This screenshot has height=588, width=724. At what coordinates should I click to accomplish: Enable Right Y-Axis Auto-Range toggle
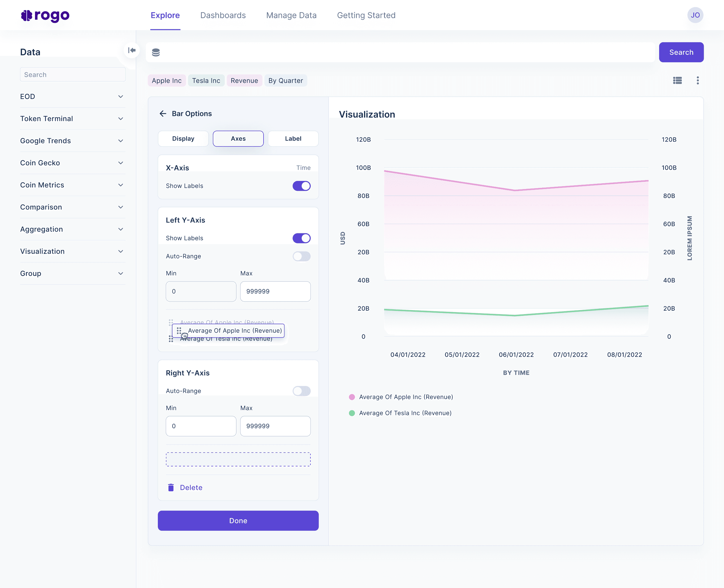click(x=301, y=391)
